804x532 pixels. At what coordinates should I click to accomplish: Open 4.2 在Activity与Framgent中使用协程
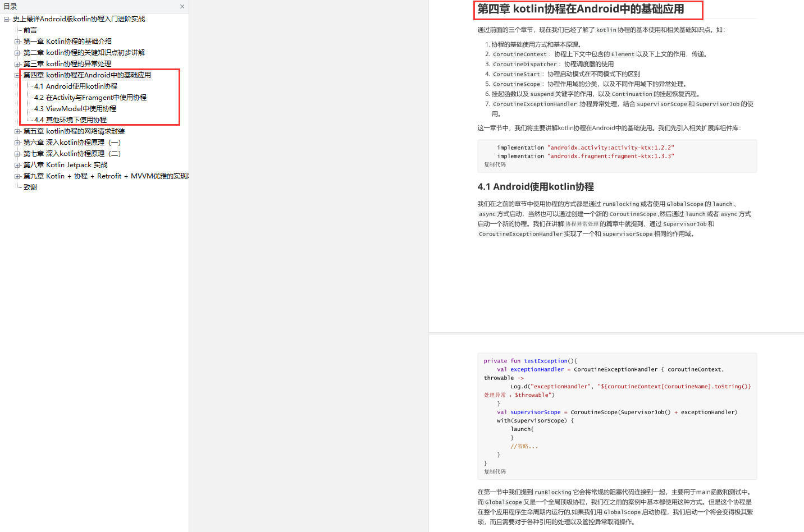tap(90, 98)
